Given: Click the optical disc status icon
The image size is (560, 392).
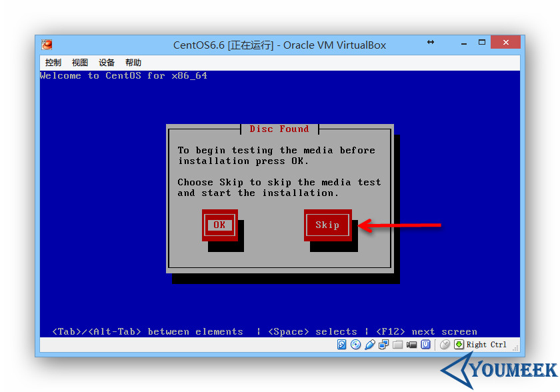Looking at the screenshot, I should 355,345.
